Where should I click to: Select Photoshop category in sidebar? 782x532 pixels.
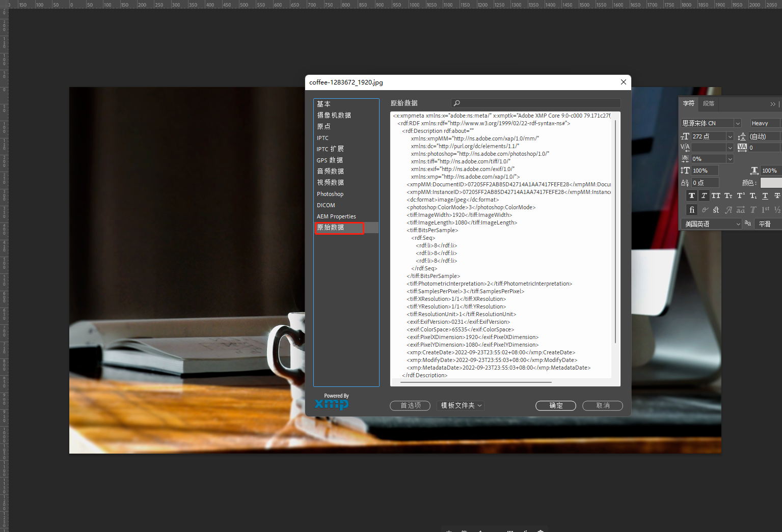pyautogui.click(x=346, y=194)
